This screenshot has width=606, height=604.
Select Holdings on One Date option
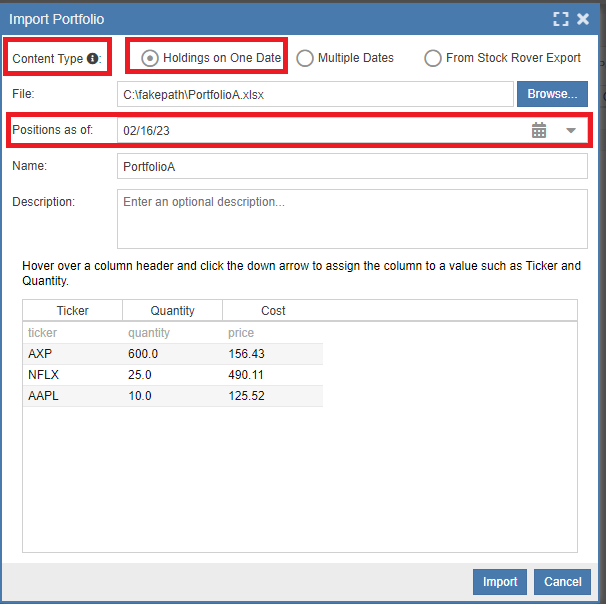tap(150, 58)
